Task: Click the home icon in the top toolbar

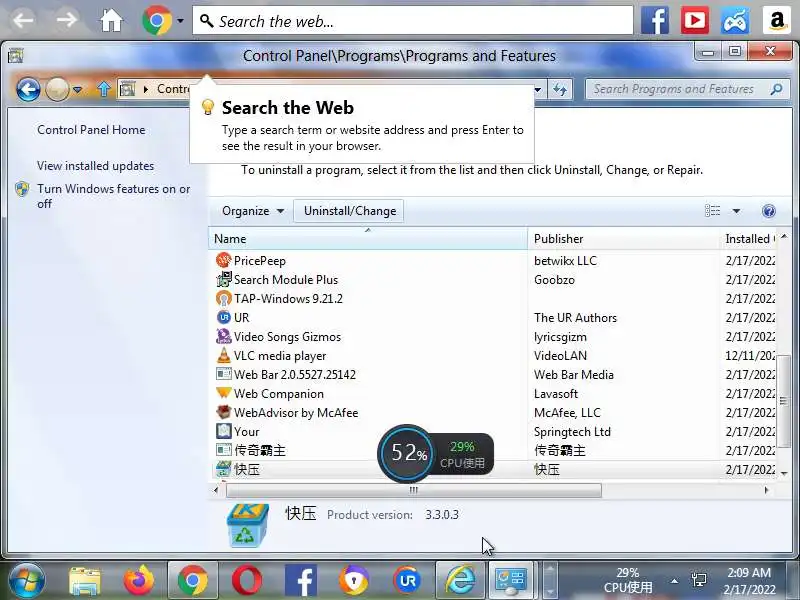Action: tap(111, 21)
